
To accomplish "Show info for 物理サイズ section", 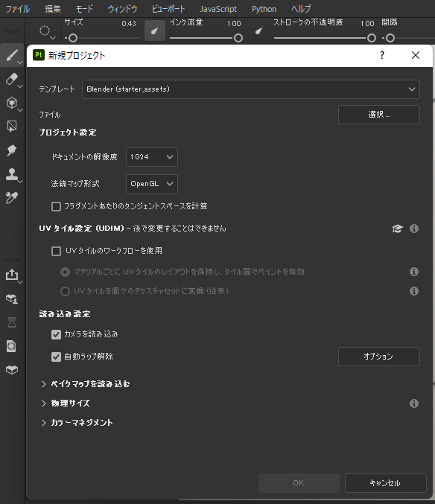I will [x=414, y=403].
